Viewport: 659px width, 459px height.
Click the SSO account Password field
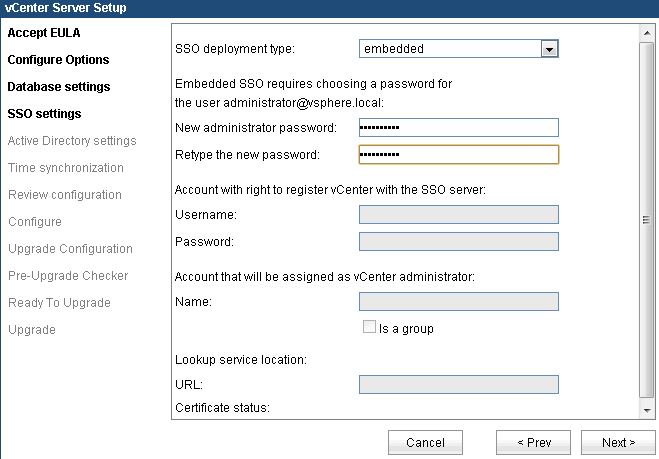point(459,242)
